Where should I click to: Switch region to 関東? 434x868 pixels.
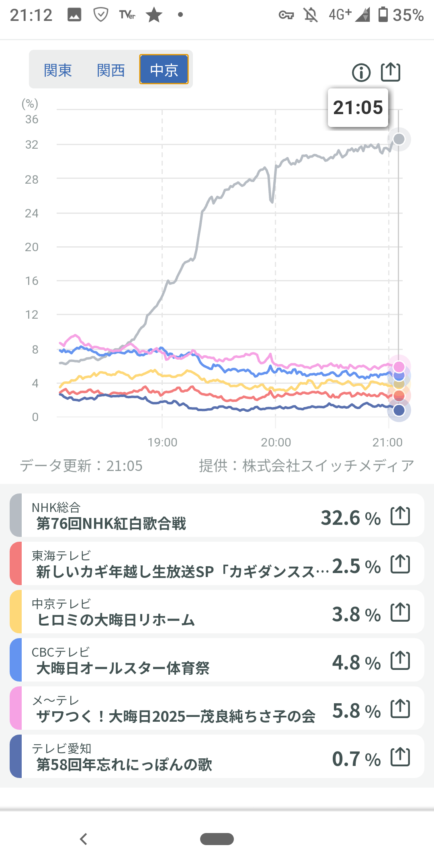pos(58,70)
